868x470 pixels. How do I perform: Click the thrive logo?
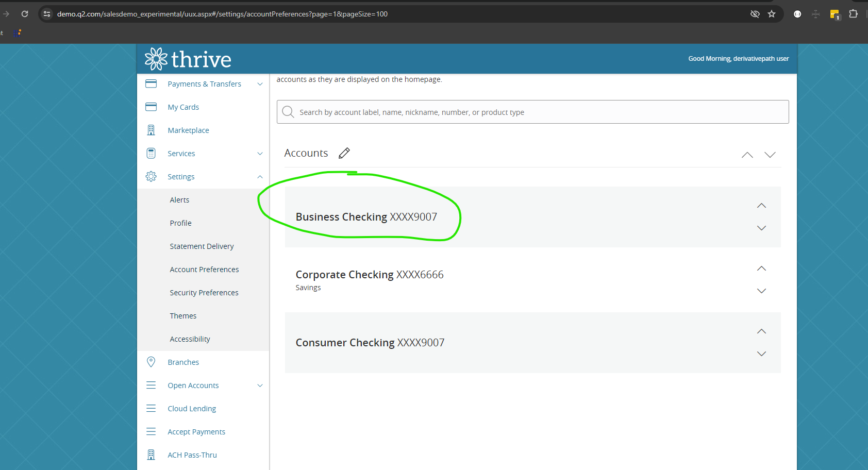point(188,59)
